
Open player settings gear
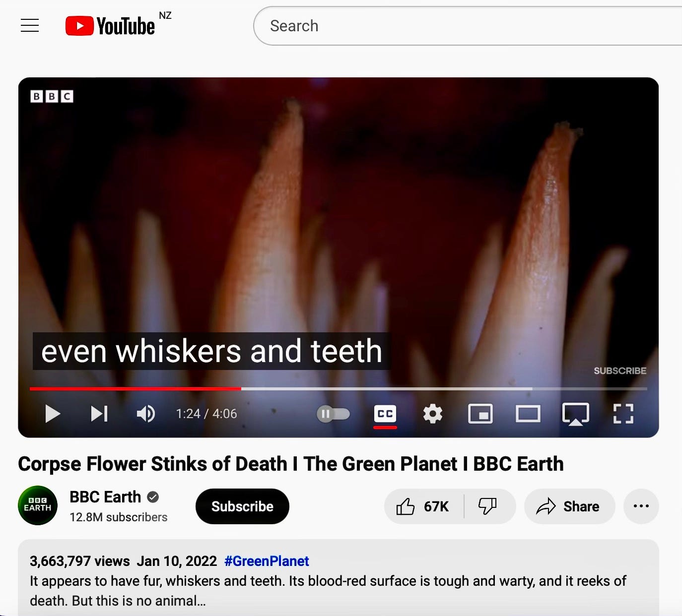433,414
